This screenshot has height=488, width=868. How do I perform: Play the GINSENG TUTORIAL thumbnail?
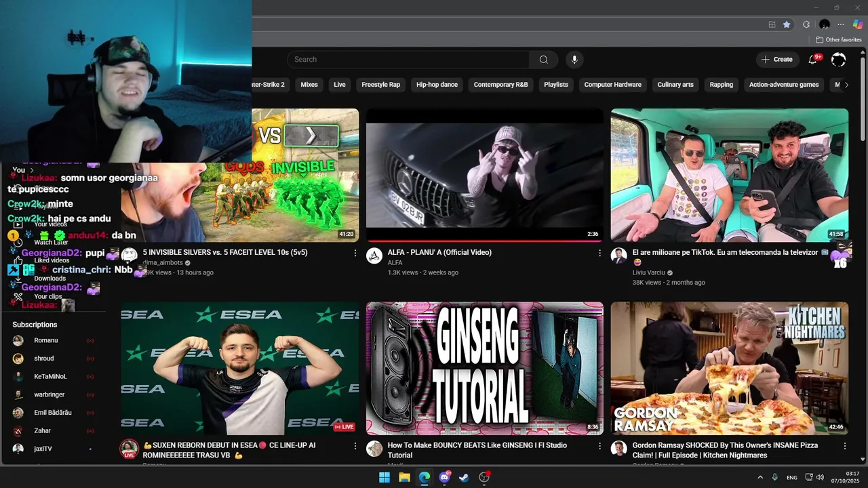[484, 368]
